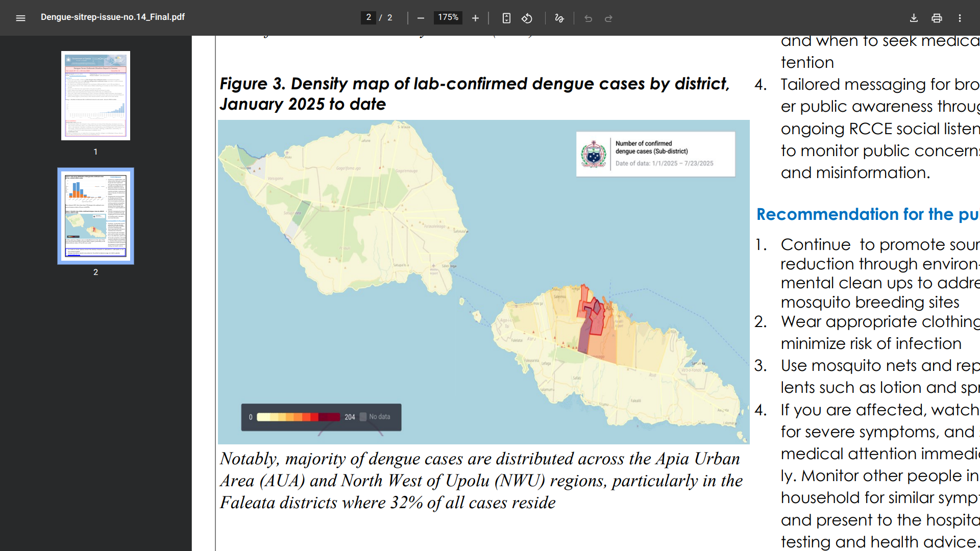Rotate the document counterclockwise
The image size is (980, 551).
(x=527, y=18)
